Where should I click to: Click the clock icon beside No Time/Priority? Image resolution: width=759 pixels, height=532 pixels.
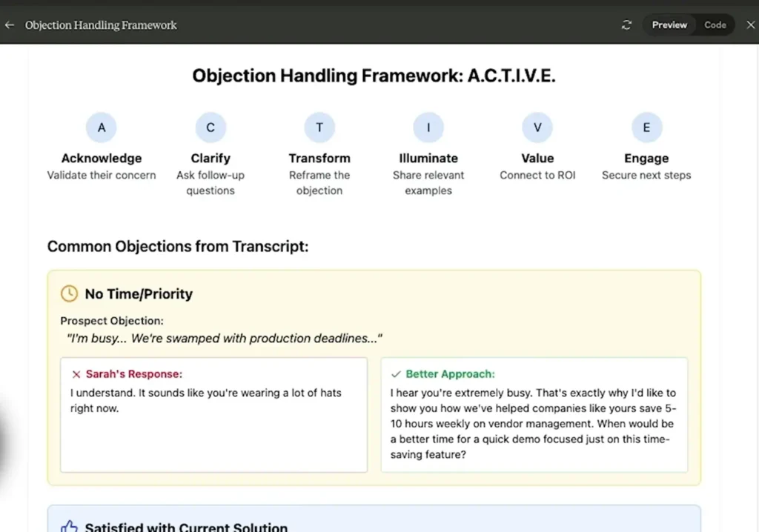tap(69, 293)
